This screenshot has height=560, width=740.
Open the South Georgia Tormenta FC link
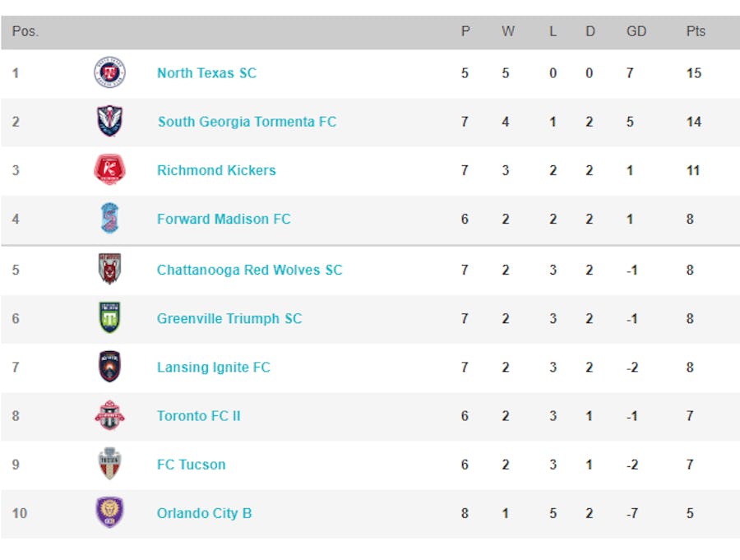247,122
